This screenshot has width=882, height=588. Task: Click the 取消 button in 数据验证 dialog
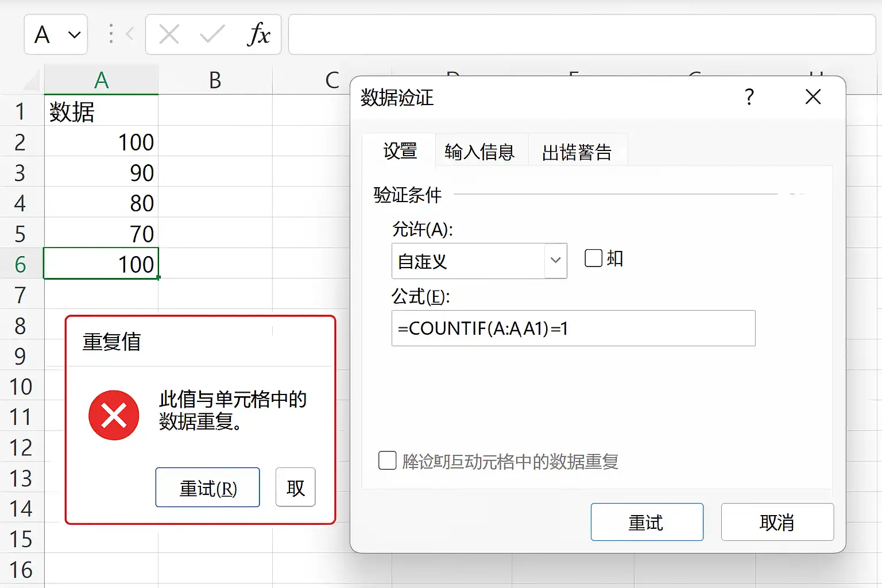[777, 522]
